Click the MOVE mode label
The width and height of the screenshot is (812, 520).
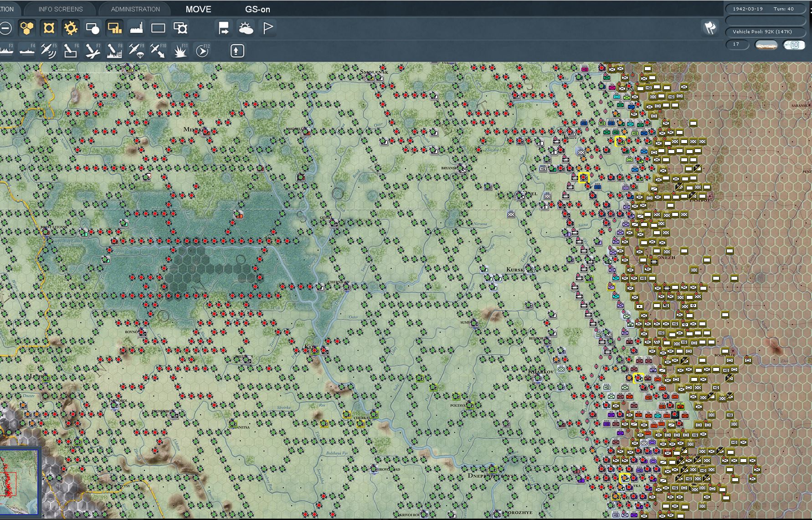tap(198, 9)
